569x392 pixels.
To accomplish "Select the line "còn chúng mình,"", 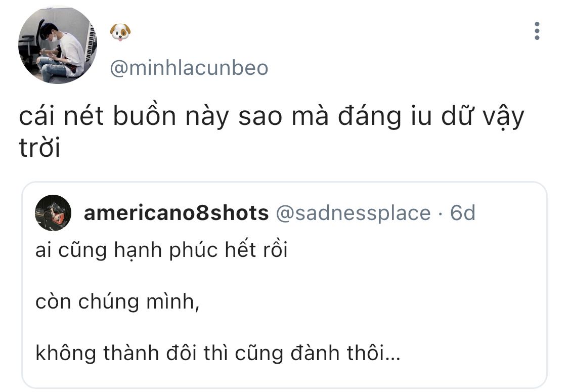I will (116, 302).
